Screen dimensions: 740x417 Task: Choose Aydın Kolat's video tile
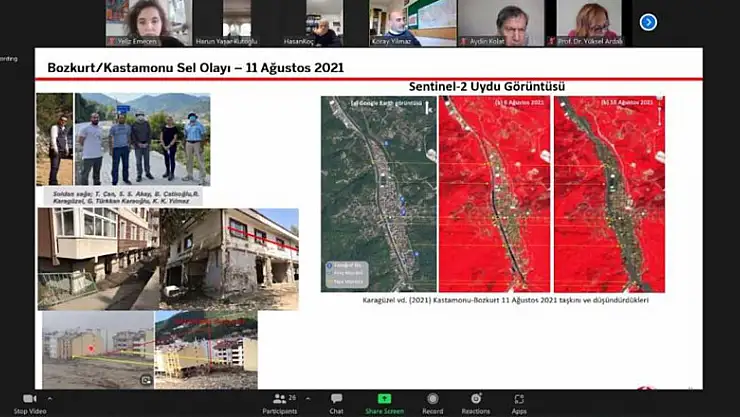(501, 22)
